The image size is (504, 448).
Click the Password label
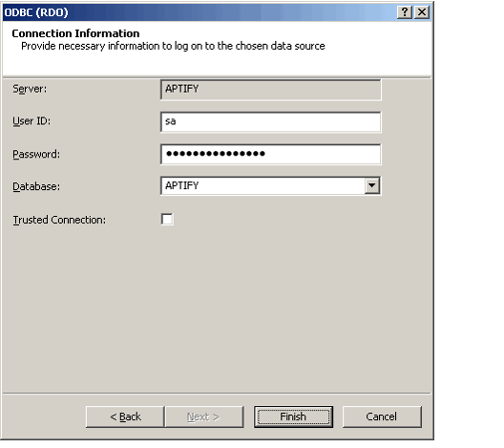36,155
